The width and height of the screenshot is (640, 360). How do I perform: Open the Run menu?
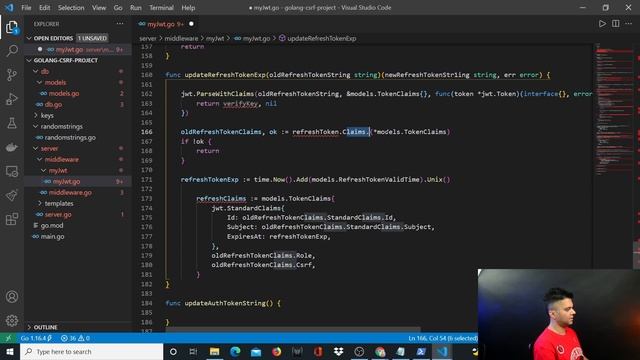tap(136, 8)
